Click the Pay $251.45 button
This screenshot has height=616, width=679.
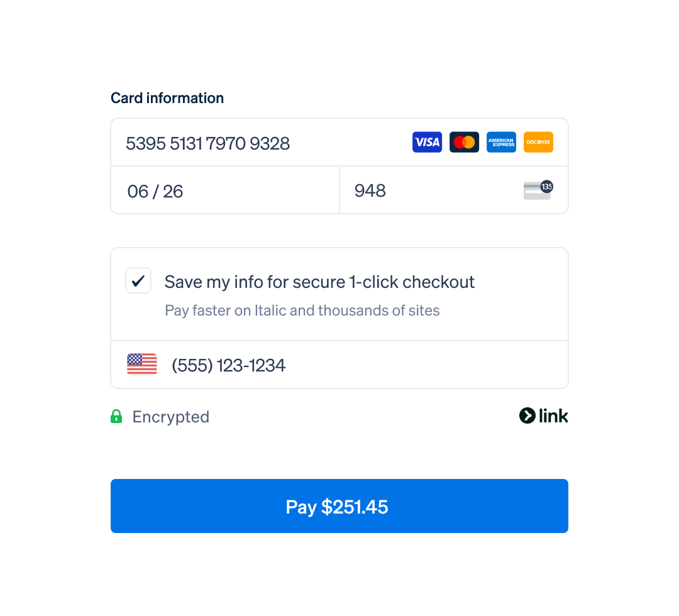pyautogui.click(x=339, y=506)
